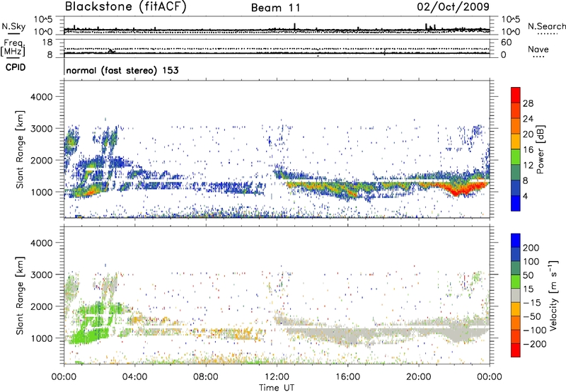Click the '4000' tick on power plot

[x=41, y=96]
